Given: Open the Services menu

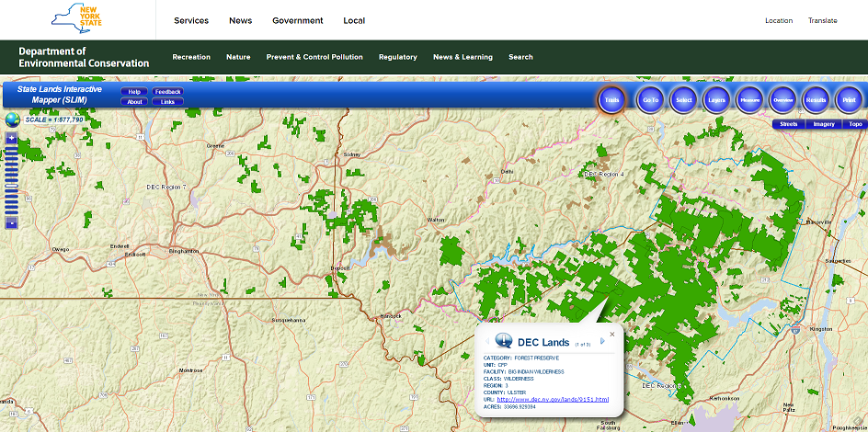Looking at the screenshot, I should (191, 20).
